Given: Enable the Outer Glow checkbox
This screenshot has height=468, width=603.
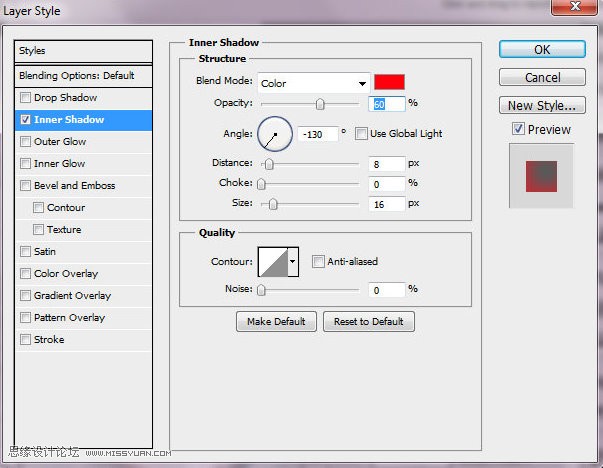Looking at the screenshot, I should pos(25,142).
